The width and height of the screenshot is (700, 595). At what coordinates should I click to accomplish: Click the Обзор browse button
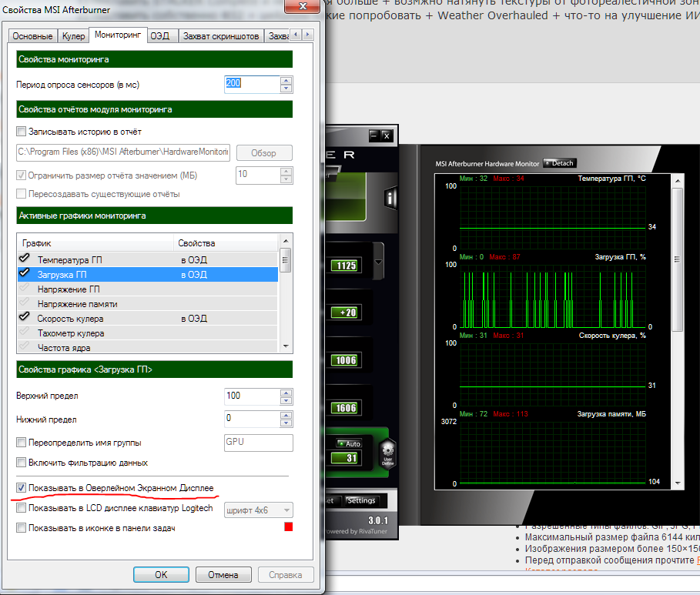[264, 152]
